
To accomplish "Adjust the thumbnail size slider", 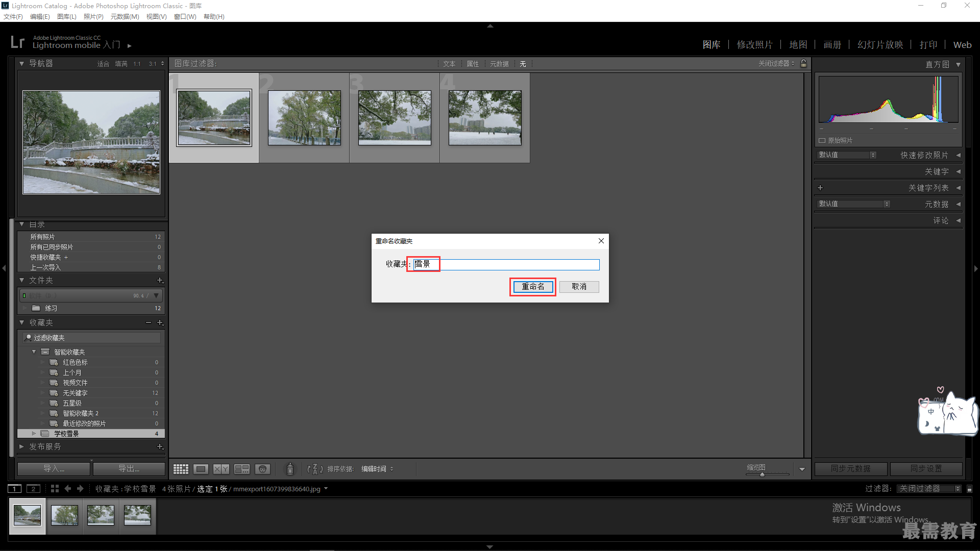I will coord(763,474).
